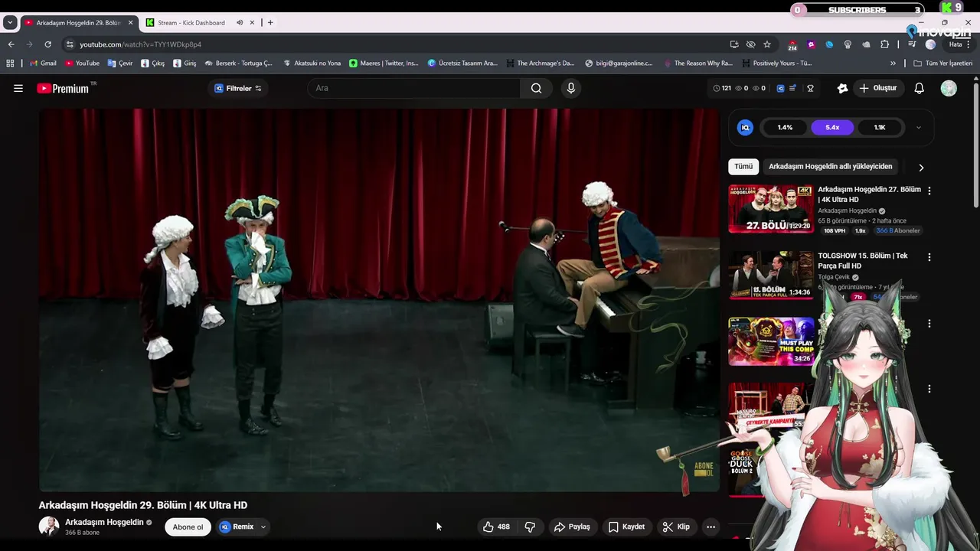Click the 1.1K stat pill
The image size is (980, 551).
pos(880,128)
